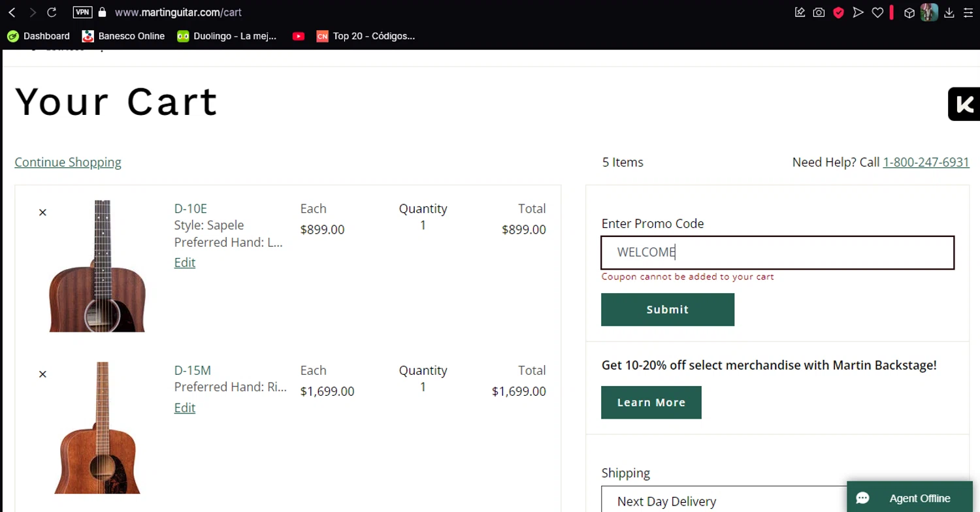
Task: Remove the D-15M from the cart
Action: click(x=42, y=374)
